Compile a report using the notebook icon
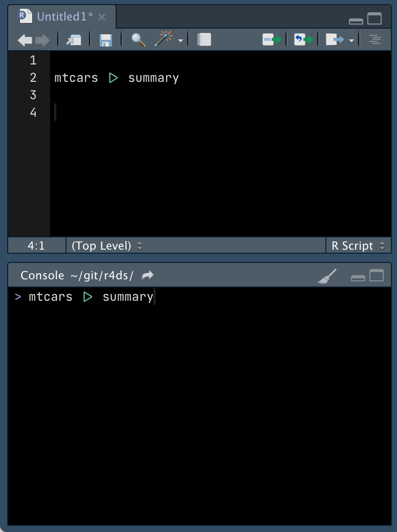397x532 pixels. click(203, 39)
